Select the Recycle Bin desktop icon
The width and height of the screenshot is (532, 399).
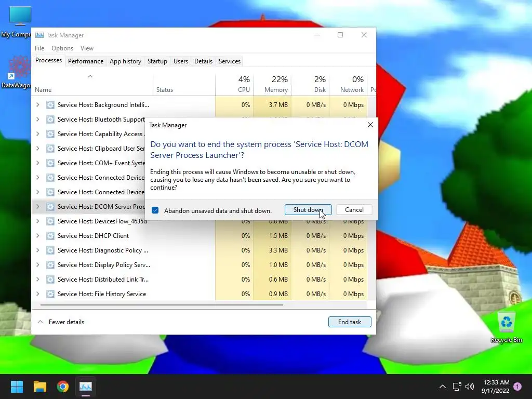(506, 328)
